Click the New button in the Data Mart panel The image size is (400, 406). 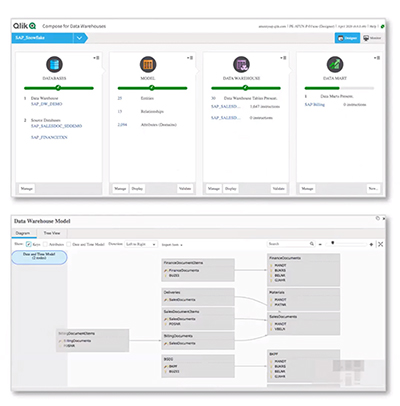click(373, 189)
